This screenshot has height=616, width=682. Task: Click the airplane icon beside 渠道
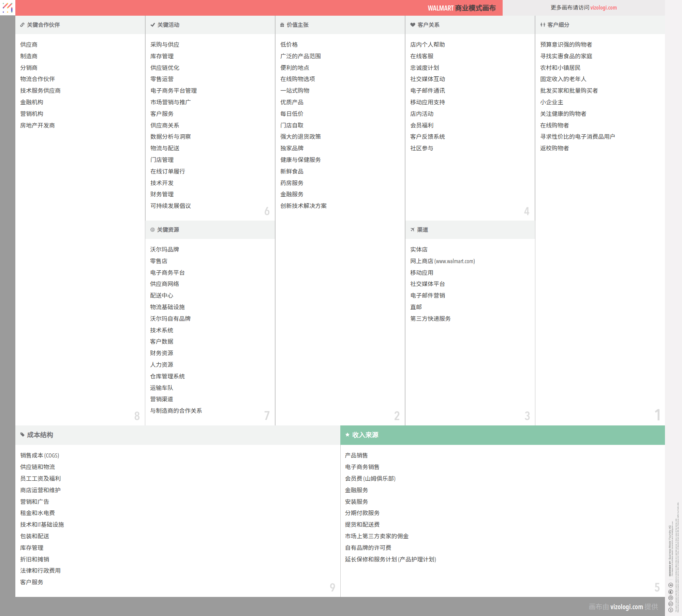pyautogui.click(x=412, y=230)
